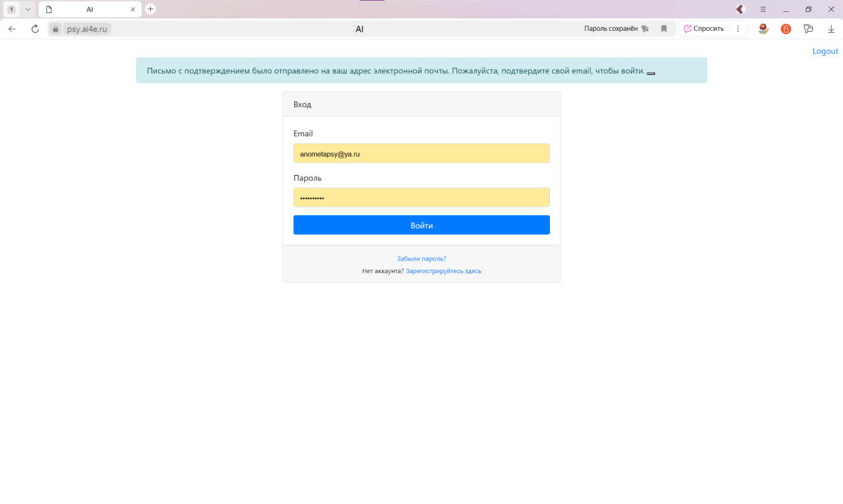Open Зарегистрируйтесь здесь registration link
This screenshot has height=504, width=843.
pyautogui.click(x=443, y=271)
